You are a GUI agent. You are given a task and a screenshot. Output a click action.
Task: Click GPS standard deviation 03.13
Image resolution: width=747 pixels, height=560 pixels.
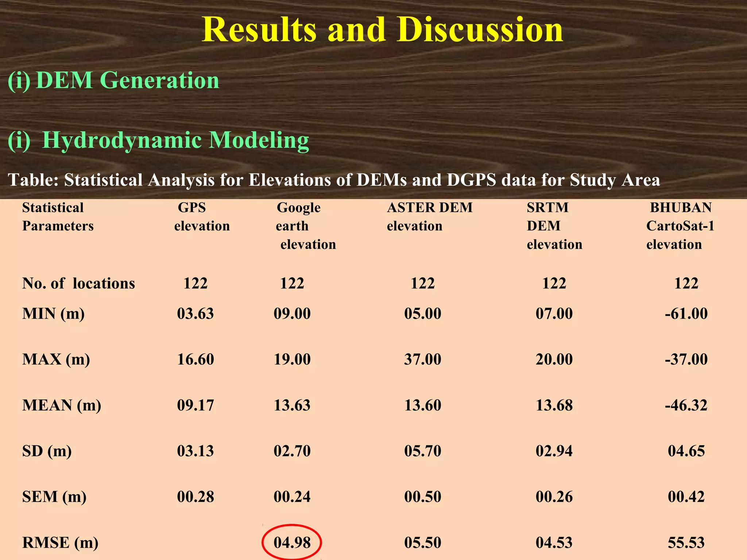pos(196,451)
